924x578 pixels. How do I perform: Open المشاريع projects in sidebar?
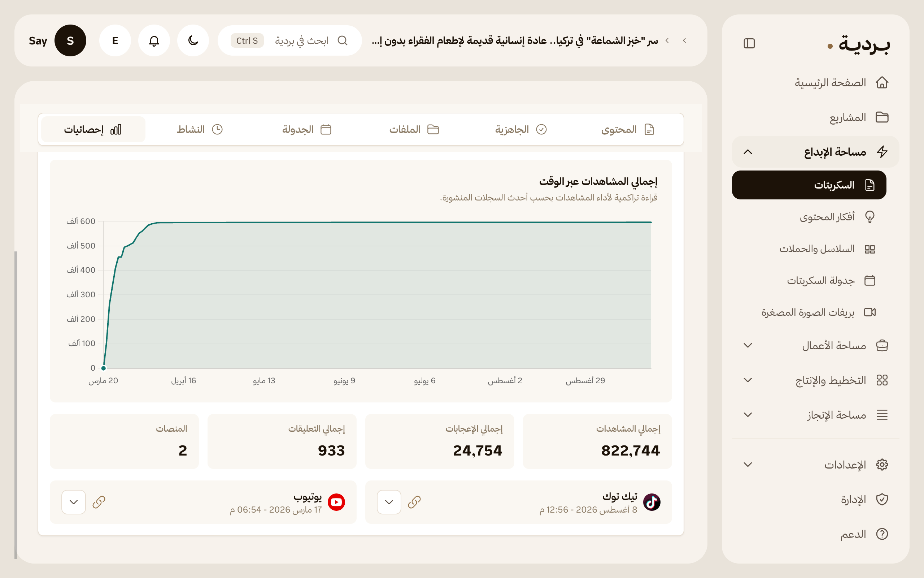point(816,117)
